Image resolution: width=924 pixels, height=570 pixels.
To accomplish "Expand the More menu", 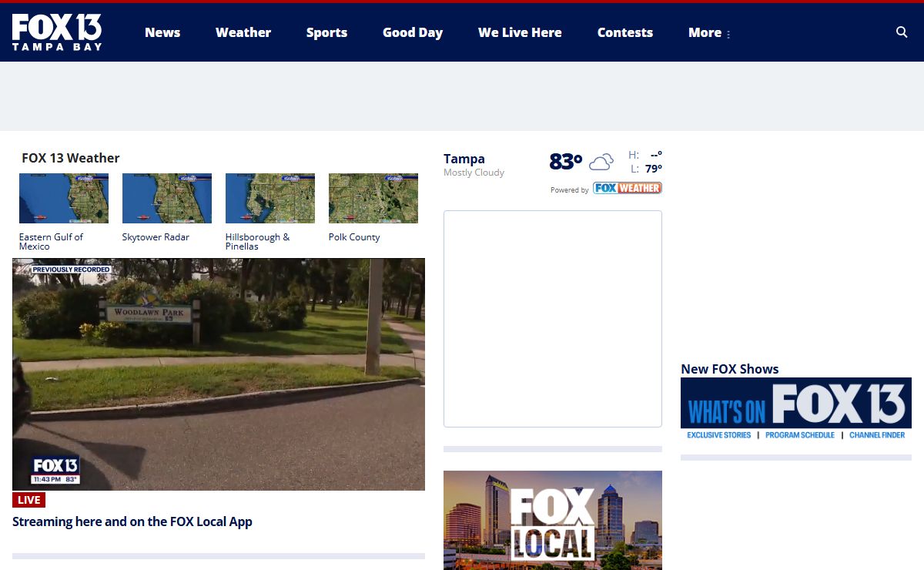I will (x=709, y=32).
